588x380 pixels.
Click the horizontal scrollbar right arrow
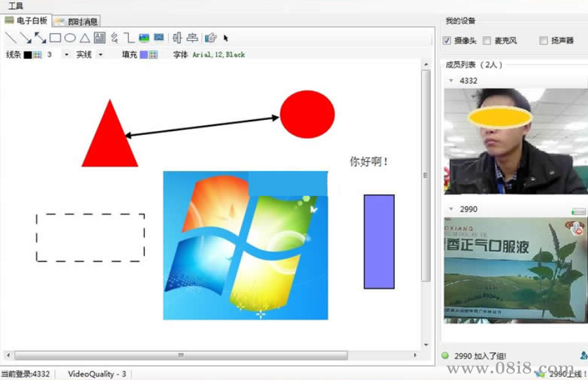tap(414, 355)
